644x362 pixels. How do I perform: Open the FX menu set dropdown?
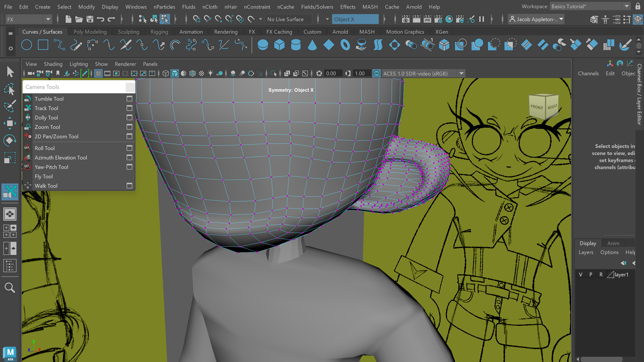[48, 19]
